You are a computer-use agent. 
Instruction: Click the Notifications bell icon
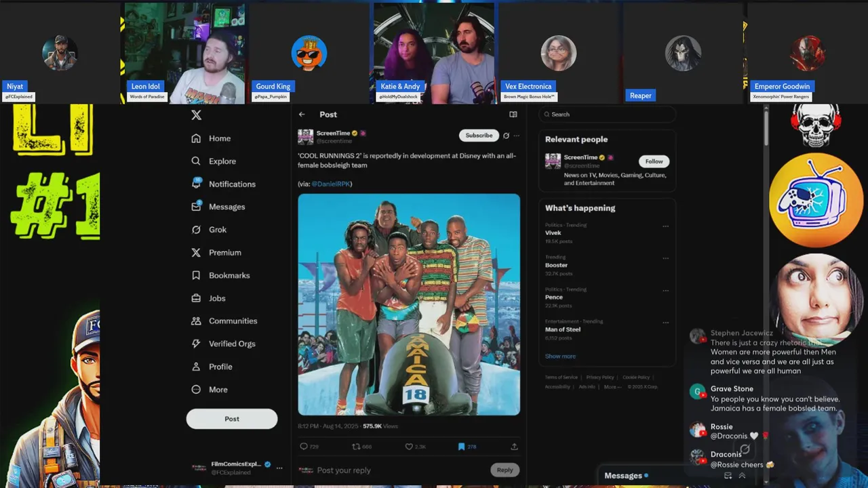[x=196, y=184]
